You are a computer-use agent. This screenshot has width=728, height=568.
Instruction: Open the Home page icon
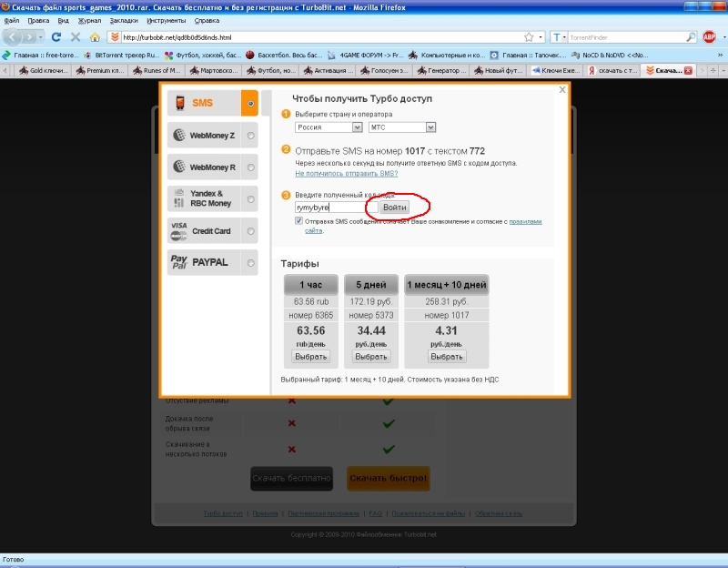tap(95, 37)
